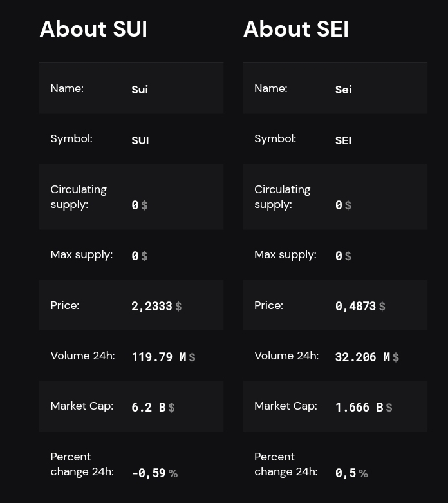Viewport: 448px width, 503px height.
Task: Select the Sui name value
Action: pyautogui.click(x=140, y=89)
